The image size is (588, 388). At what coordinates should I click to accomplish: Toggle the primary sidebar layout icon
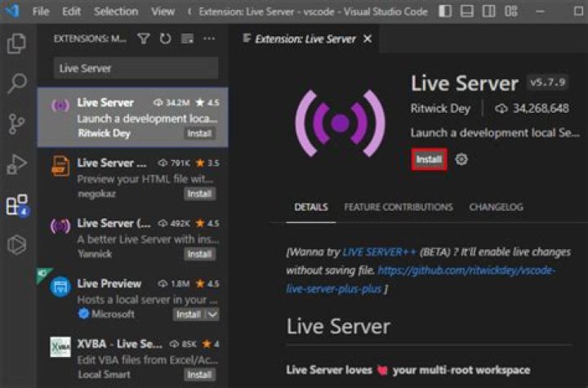point(444,11)
